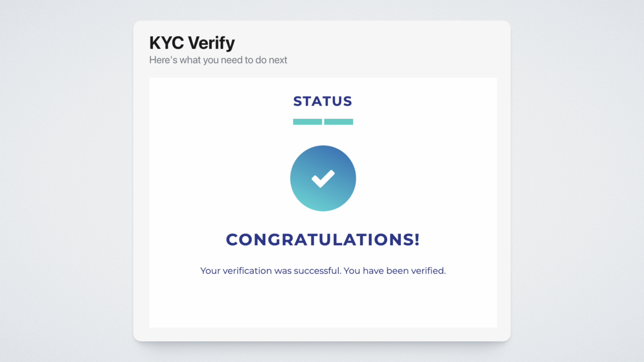Viewport: 644px width, 362px height.
Task: Click the CONGRATULATIONS! heading
Action: click(323, 240)
